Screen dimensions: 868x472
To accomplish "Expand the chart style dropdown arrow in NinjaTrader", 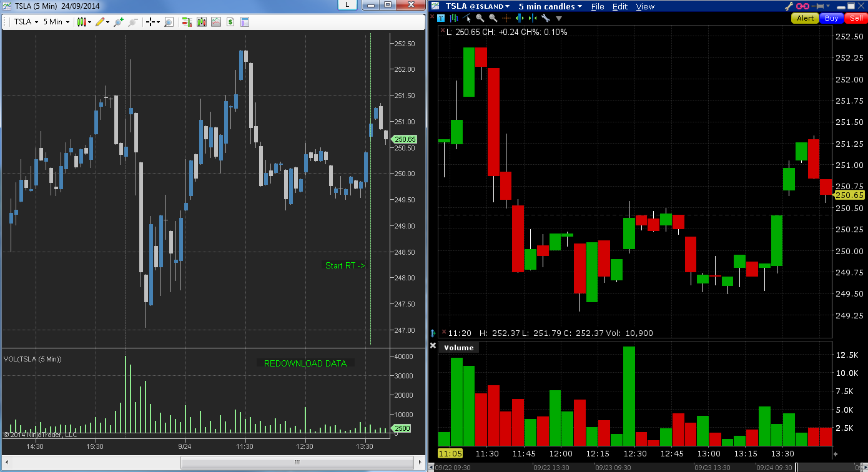I will click(90, 22).
